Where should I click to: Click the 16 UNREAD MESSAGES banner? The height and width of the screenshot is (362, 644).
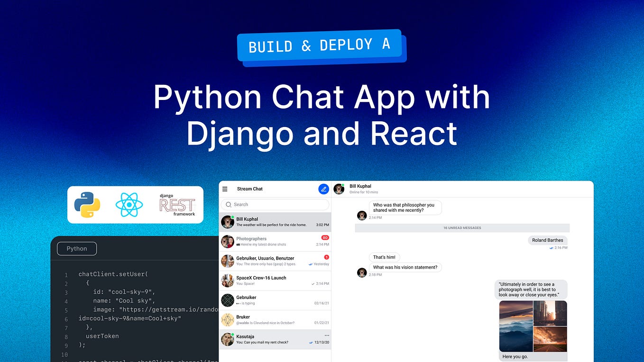461,228
